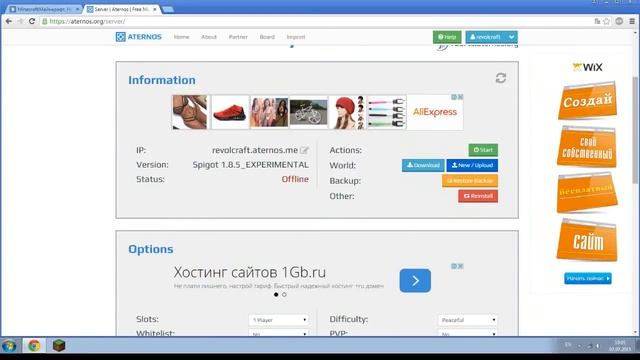This screenshot has width=640, height=360.
Task: Click the revolcraft.aternos.me IP text
Action: (255, 150)
